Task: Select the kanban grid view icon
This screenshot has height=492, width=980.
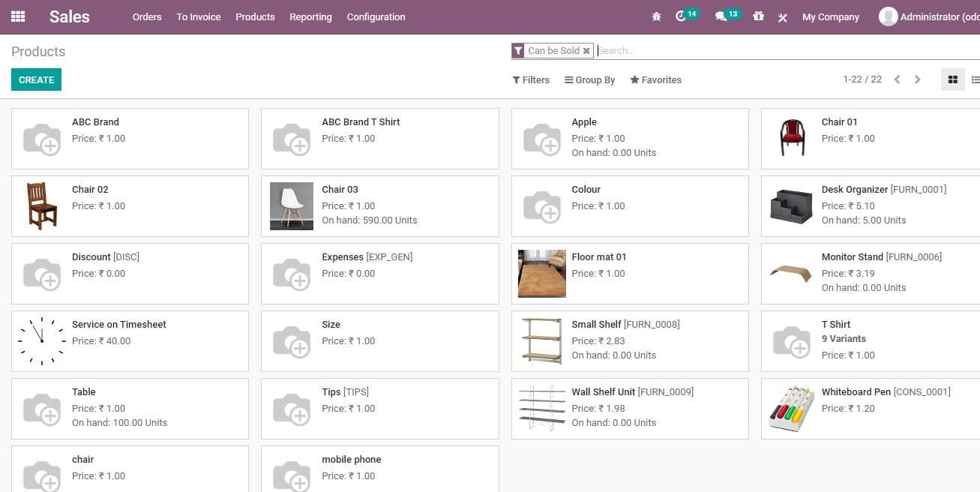Action: click(x=952, y=79)
